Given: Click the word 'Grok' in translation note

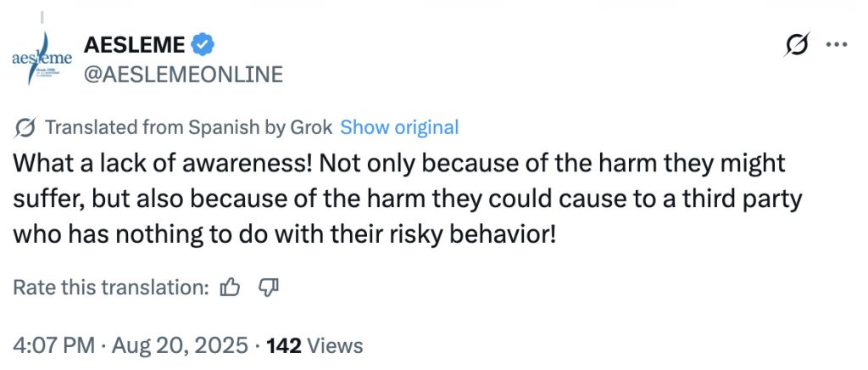Looking at the screenshot, I should coord(314,127).
